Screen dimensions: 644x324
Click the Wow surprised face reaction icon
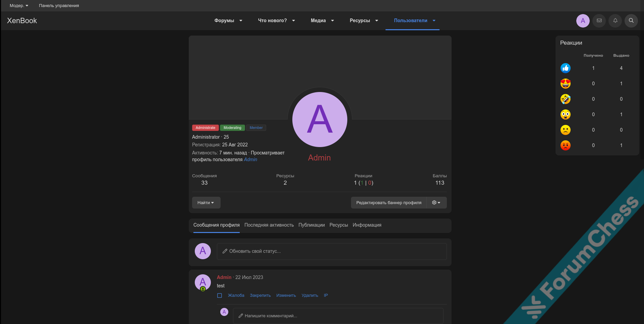tap(566, 114)
